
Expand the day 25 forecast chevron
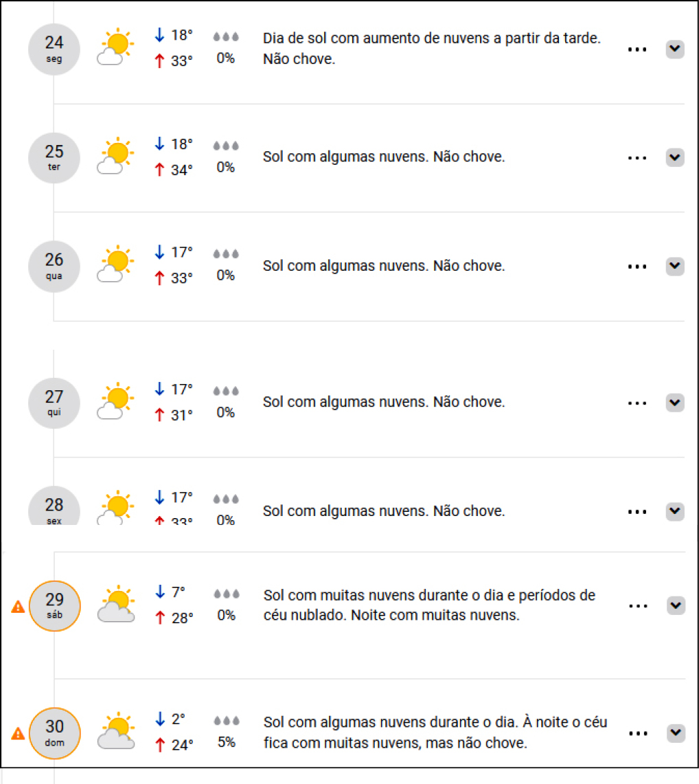(x=676, y=157)
